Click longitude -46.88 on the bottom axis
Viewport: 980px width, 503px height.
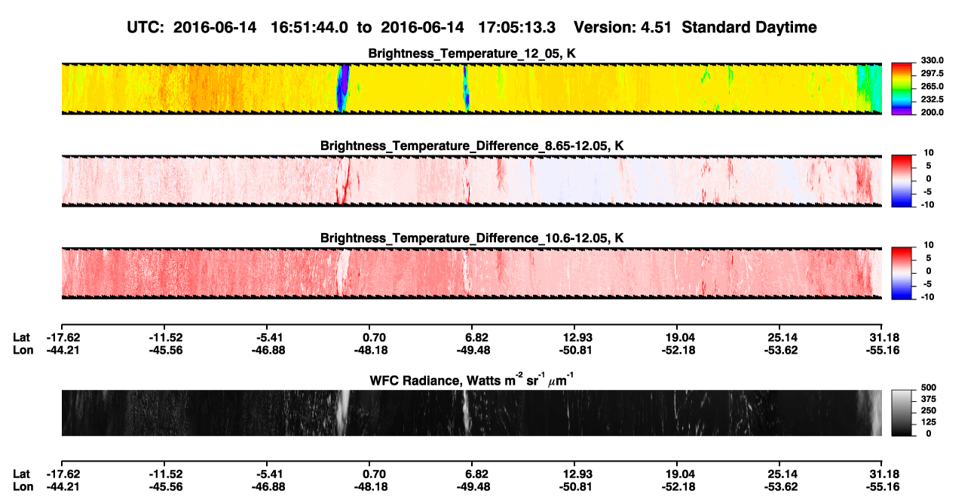tap(268, 486)
